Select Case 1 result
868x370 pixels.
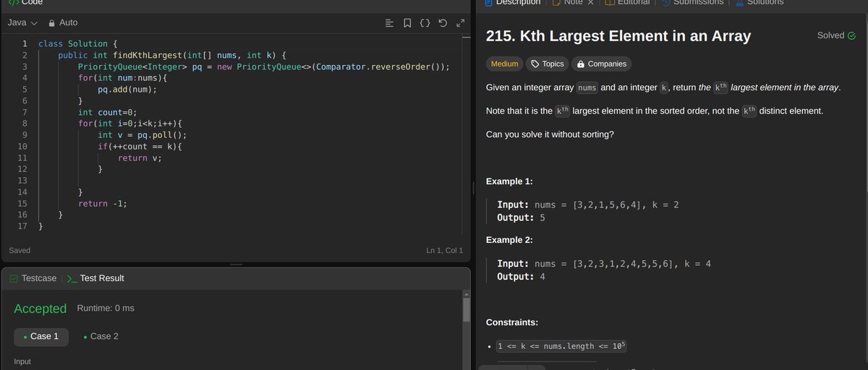(41, 337)
